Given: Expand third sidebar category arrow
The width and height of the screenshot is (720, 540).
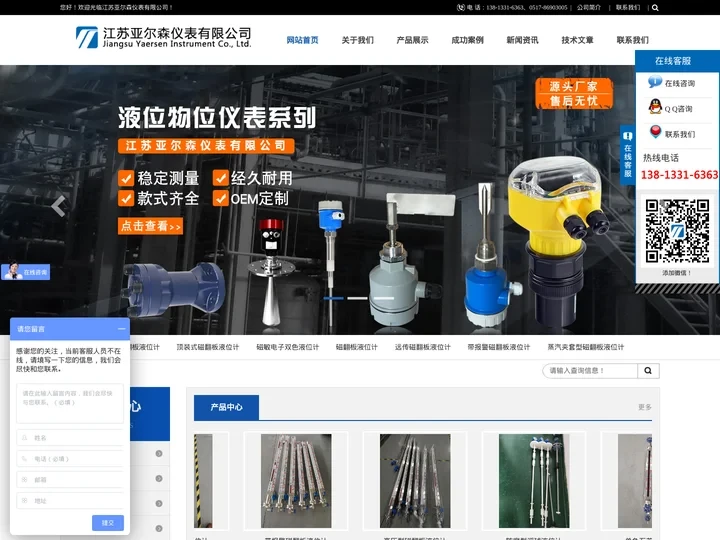Looking at the screenshot, I should click(159, 503).
